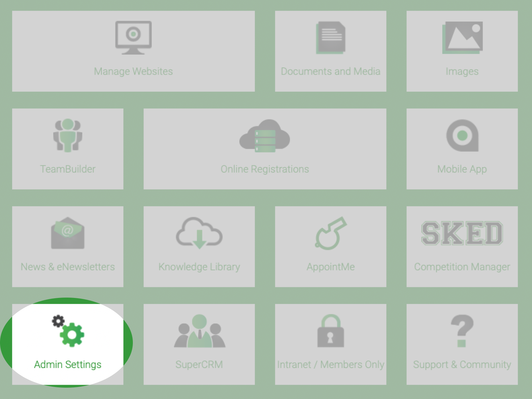The image size is (532, 399).
Task: Open Support & Community label
Action: [x=462, y=365]
